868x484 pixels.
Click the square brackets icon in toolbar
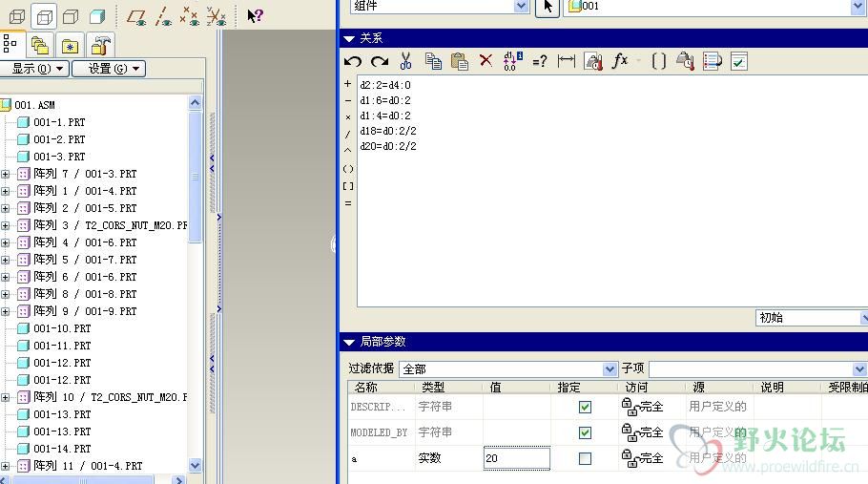(x=659, y=61)
